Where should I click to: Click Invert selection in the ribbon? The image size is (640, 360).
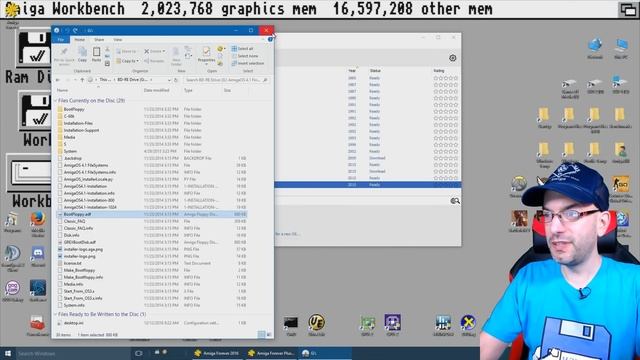(x=248, y=63)
